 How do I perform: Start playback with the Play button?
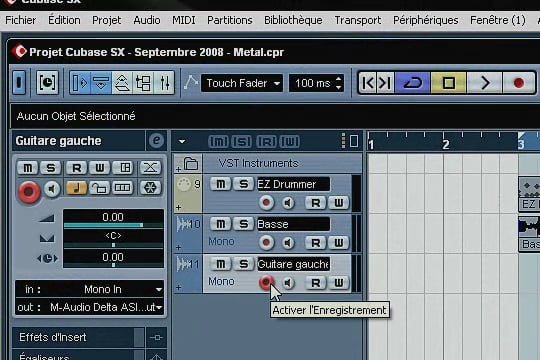(x=484, y=83)
